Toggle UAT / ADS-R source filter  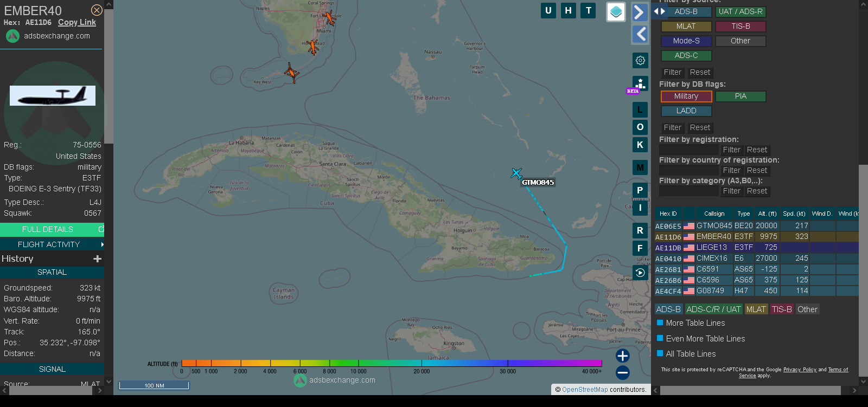[x=741, y=11]
